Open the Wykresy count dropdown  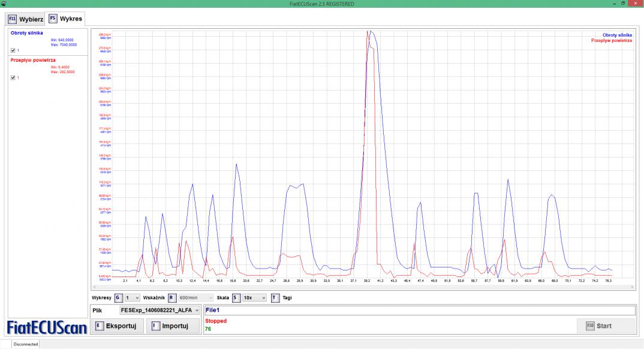[132, 297]
